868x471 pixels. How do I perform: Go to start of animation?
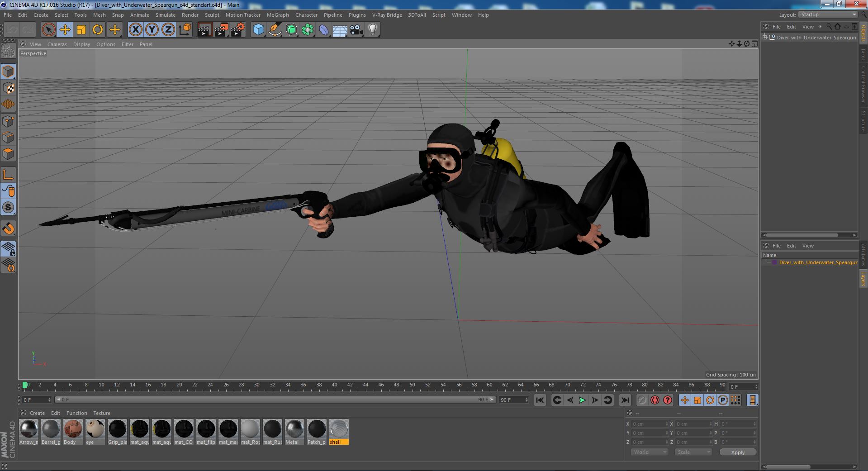[540, 400]
